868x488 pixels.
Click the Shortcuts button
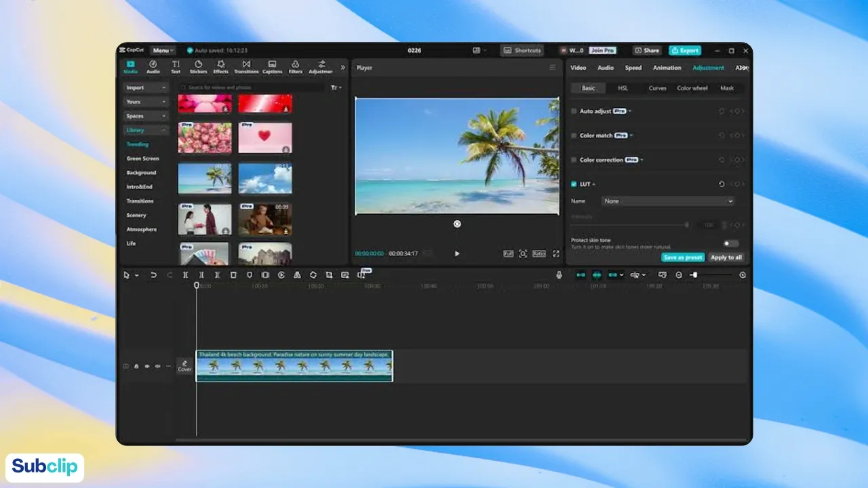point(522,50)
